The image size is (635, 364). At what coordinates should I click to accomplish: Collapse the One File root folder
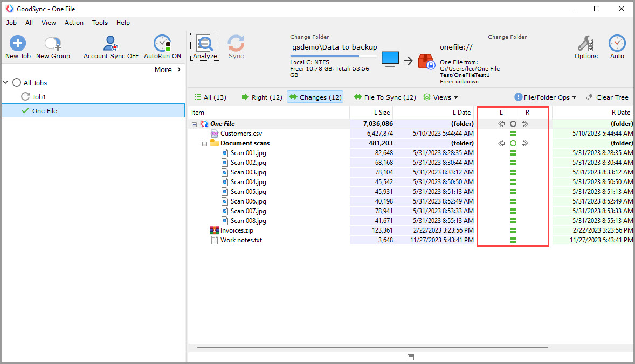point(195,124)
